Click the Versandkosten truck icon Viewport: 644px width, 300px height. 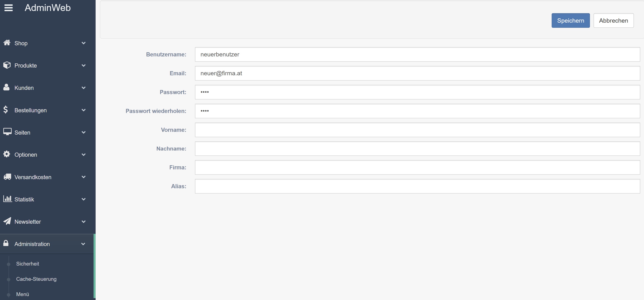[7, 177]
